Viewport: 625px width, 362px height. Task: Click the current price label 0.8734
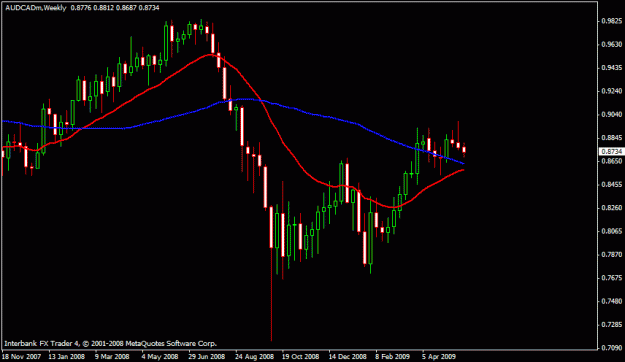click(x=611, y=151)
